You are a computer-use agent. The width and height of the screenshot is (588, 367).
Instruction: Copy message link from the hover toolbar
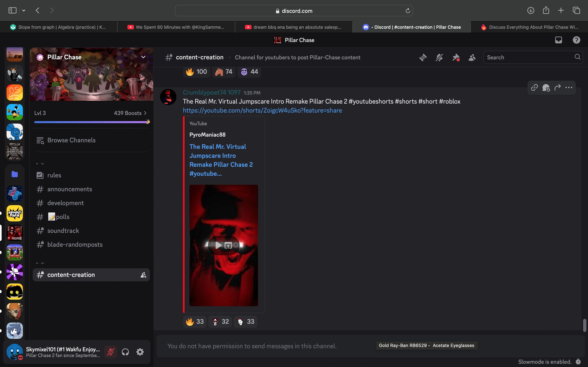click(534, 88)
